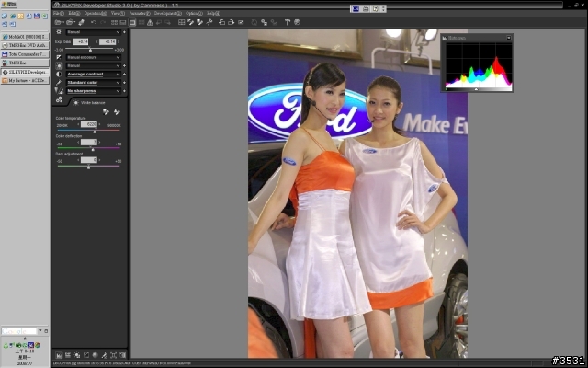The height and width of the screenshot is (368, 588).
Task: Click the development parameters eraser icon in toolbar
Action: click(x=81, y=22)
